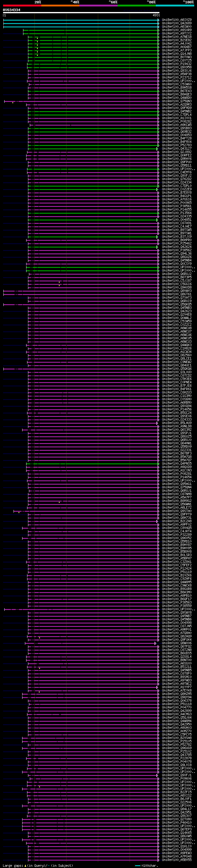Select the UniRef100_B3TJX9 label
197x868 pixels.
tap(177, 236)
